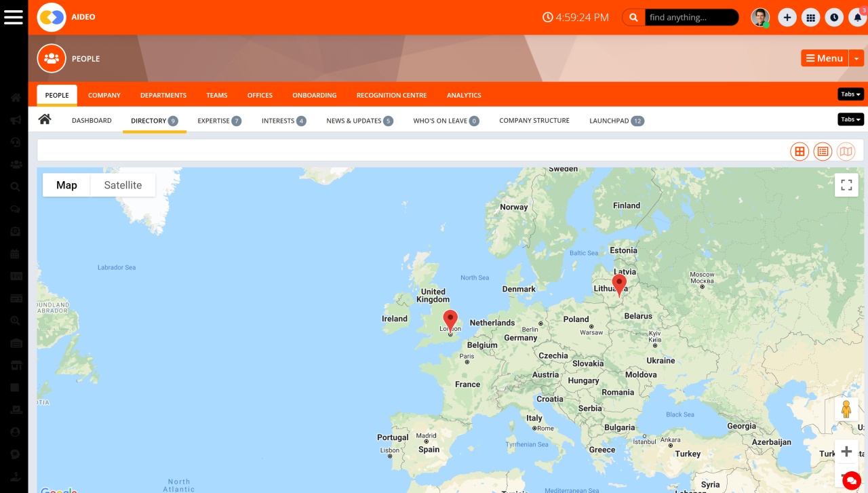
Task: Open the apps grid launcher
Action: click(x=810, y=17)
